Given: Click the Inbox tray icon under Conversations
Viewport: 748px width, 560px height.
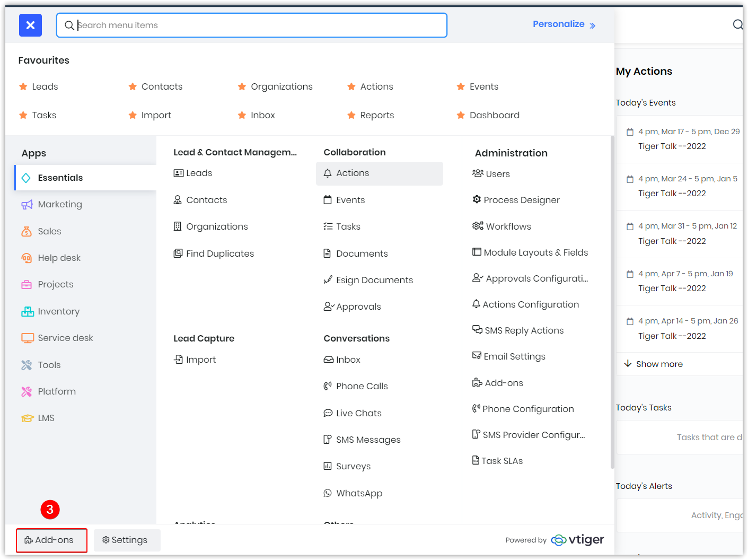Looking at the screenshot, I should point(329,360).
